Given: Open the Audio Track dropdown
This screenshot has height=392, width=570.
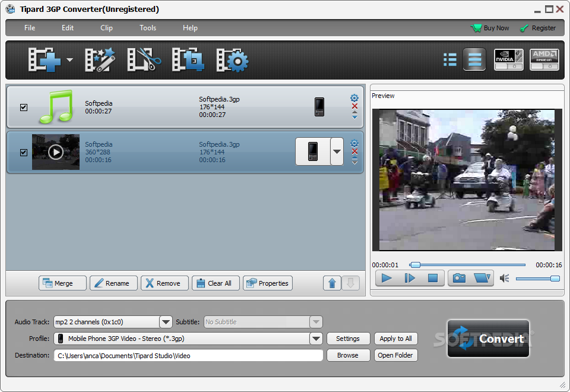Looking at the screenshot, I should 166,322.
